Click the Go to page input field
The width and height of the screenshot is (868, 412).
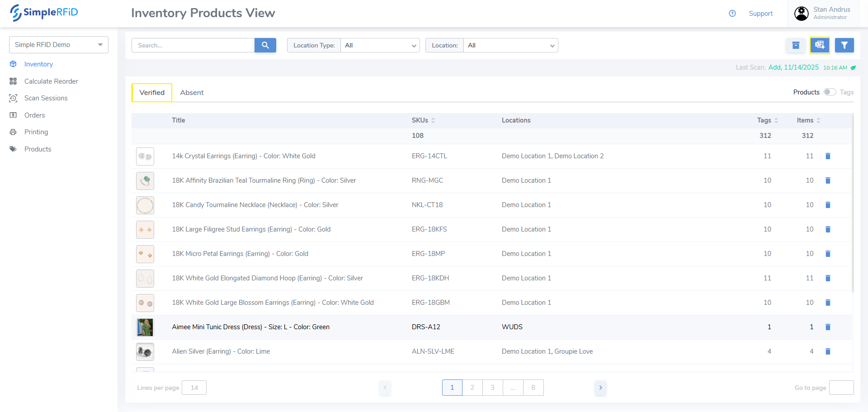pos(841,388)
